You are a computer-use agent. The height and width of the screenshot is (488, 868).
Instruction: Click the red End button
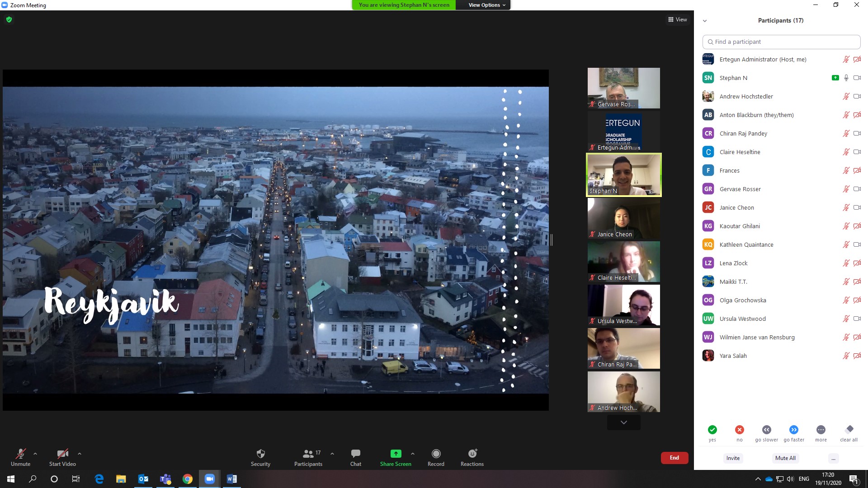pyautogui.click(x=674, y=458)
